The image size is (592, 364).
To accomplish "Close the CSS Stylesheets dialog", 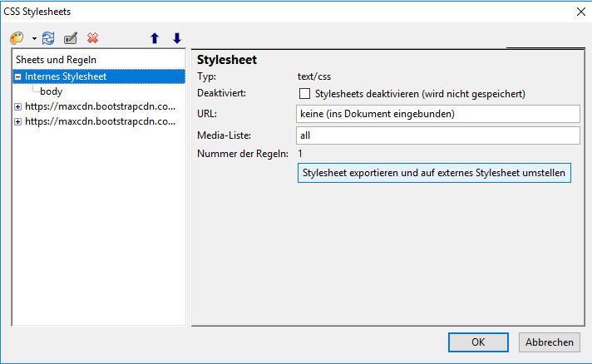I will [580, 12].
